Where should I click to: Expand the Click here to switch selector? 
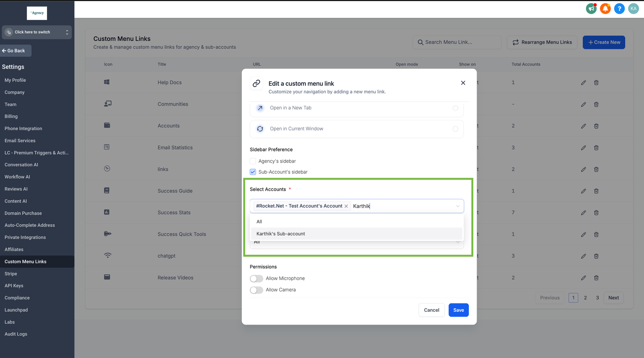[x=37, y=32]
